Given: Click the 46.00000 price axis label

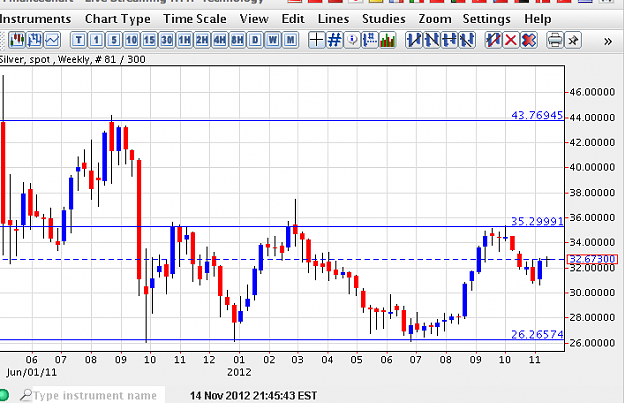Looking at the screenshot, I should coord(592,92).
